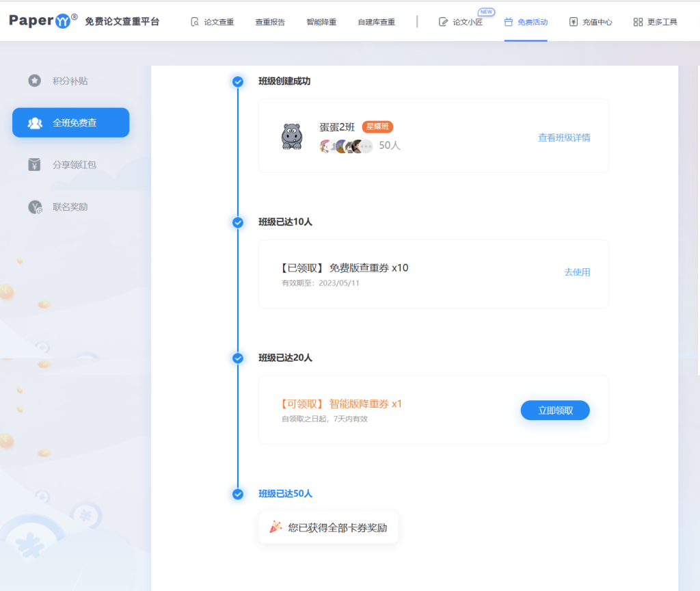Click the 星耀班 badge next to 蛋蛋2班
700x591 pixels.
(378, 127)
